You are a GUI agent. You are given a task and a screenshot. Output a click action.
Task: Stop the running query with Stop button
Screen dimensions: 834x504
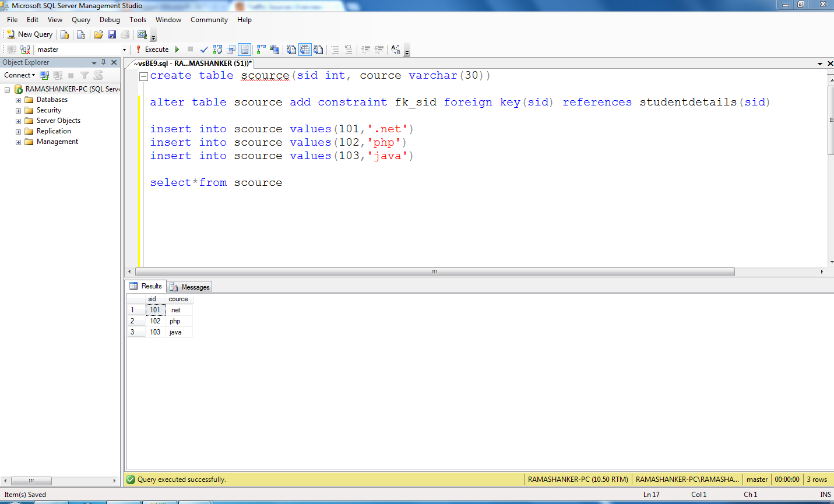tap(191, 49)
